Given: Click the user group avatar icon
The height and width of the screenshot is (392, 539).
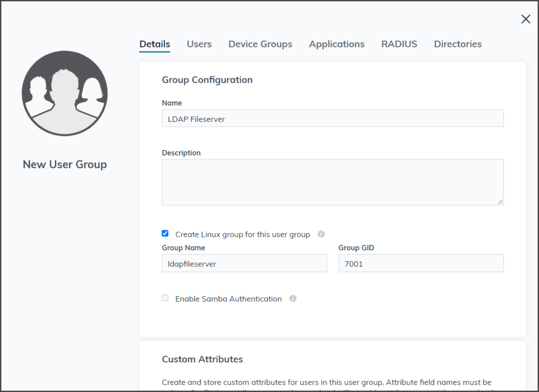Looking at the screenshot, I should tap(64, 93).
